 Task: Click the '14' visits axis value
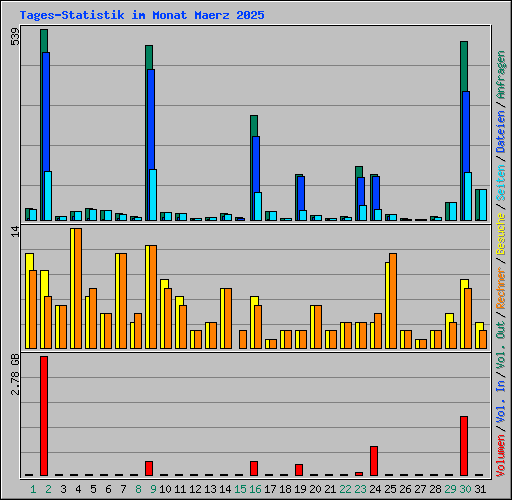click(x=15, y=231)
